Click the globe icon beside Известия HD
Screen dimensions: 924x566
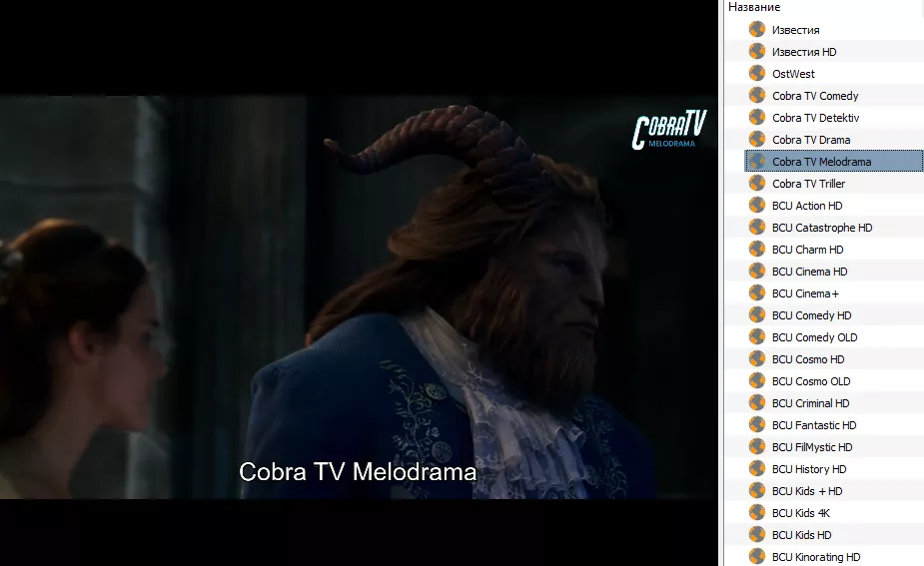pos(756,51)
